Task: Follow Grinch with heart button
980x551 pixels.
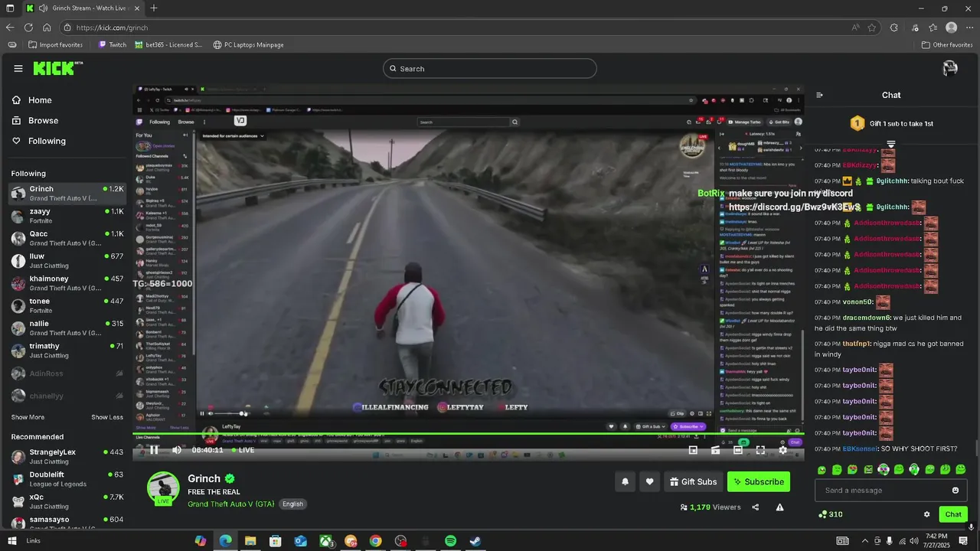Action: (650, 481)
